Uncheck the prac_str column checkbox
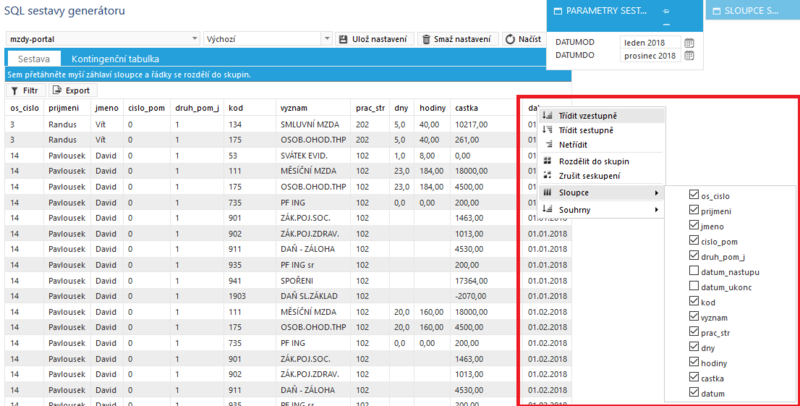Screen dimensions: 800x406 (693, 332)
